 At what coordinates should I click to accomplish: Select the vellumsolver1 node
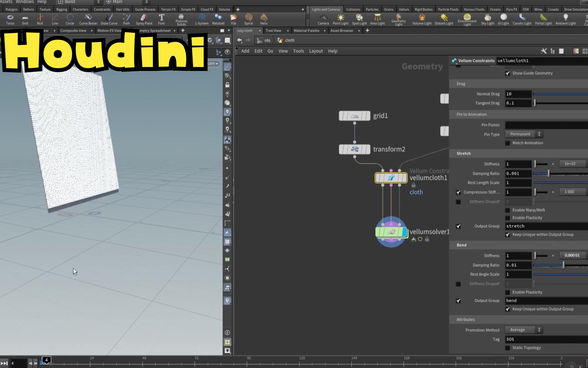click(x=391, y=232)
